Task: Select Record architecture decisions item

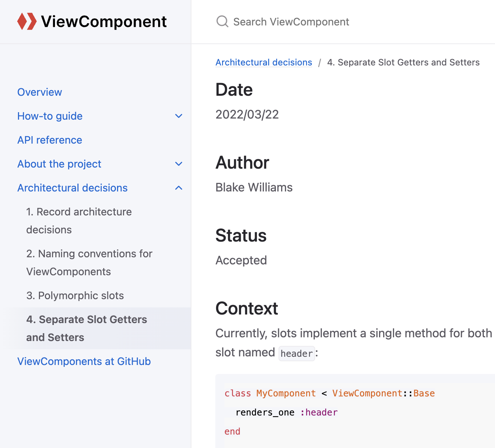Action: (79, 220)
